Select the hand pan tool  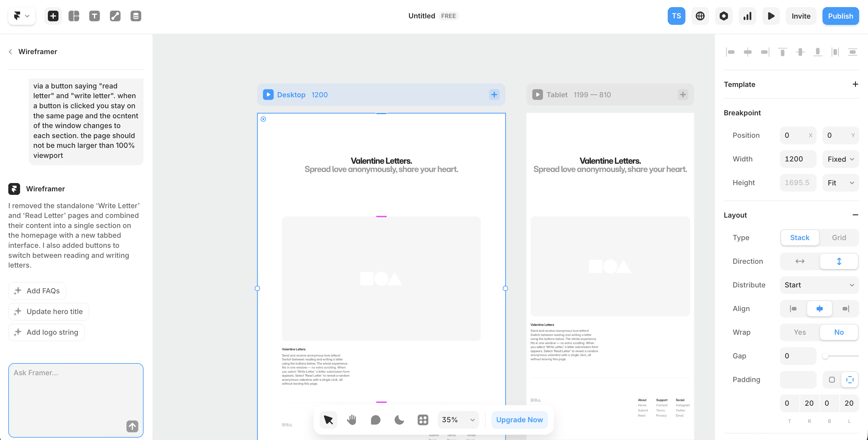tap(352, 420)
